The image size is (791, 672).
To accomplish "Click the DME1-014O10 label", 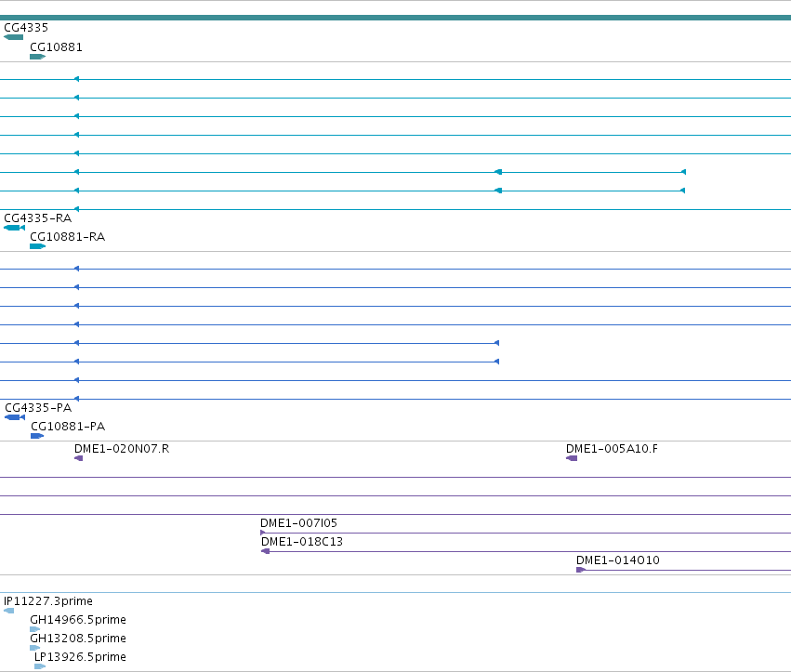I will click(618, 560).
